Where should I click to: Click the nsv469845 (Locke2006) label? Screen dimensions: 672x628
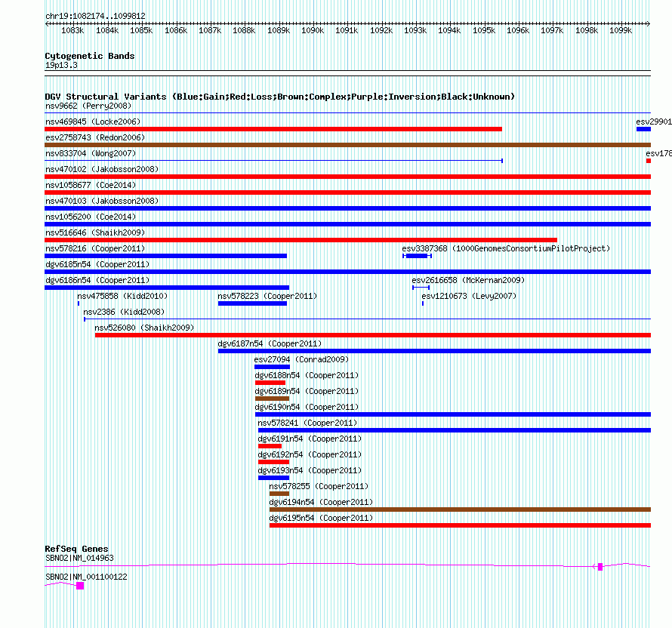pyautogui.click(x=93, y=122)
